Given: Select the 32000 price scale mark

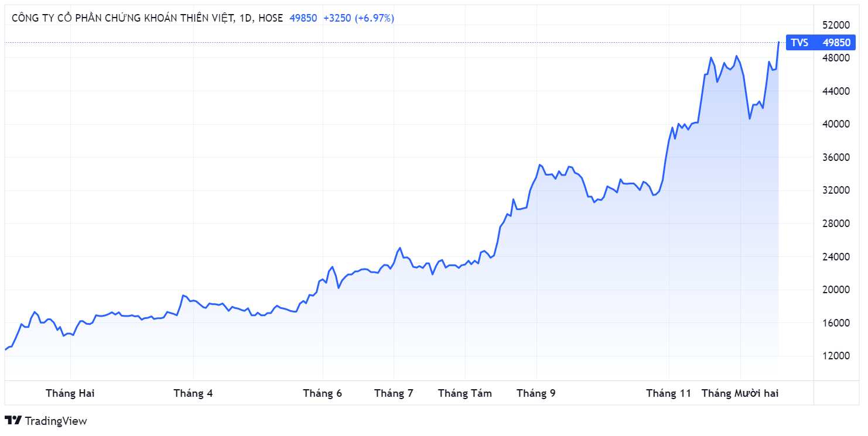Looking at the screenshot, I should (x=836, y=190).
